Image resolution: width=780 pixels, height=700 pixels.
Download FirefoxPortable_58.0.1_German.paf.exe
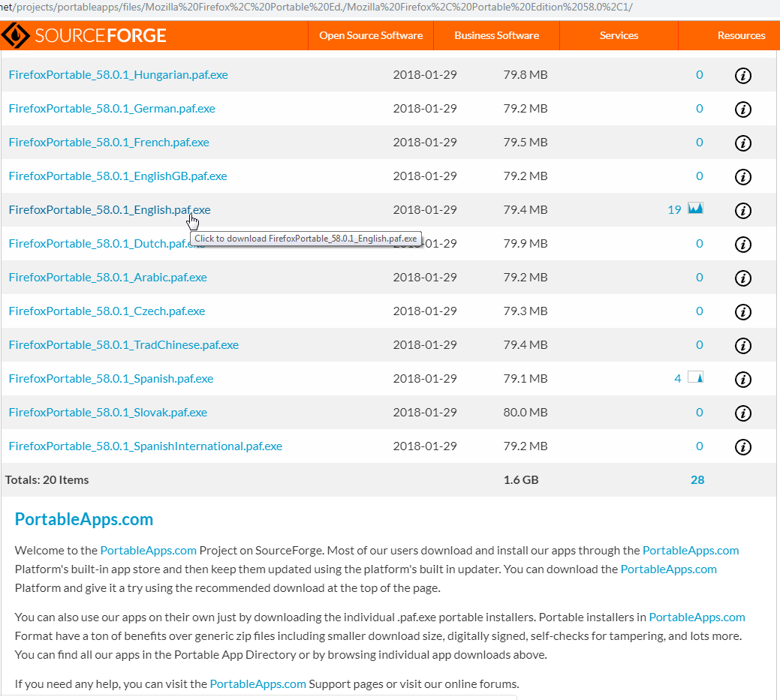[112, 108]
